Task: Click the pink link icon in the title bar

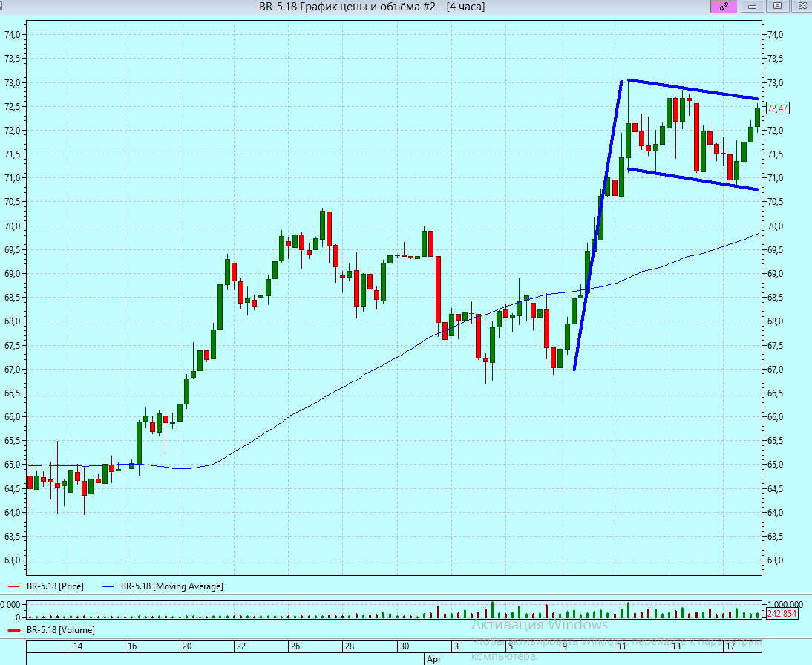Action: [x=724, y=6]
